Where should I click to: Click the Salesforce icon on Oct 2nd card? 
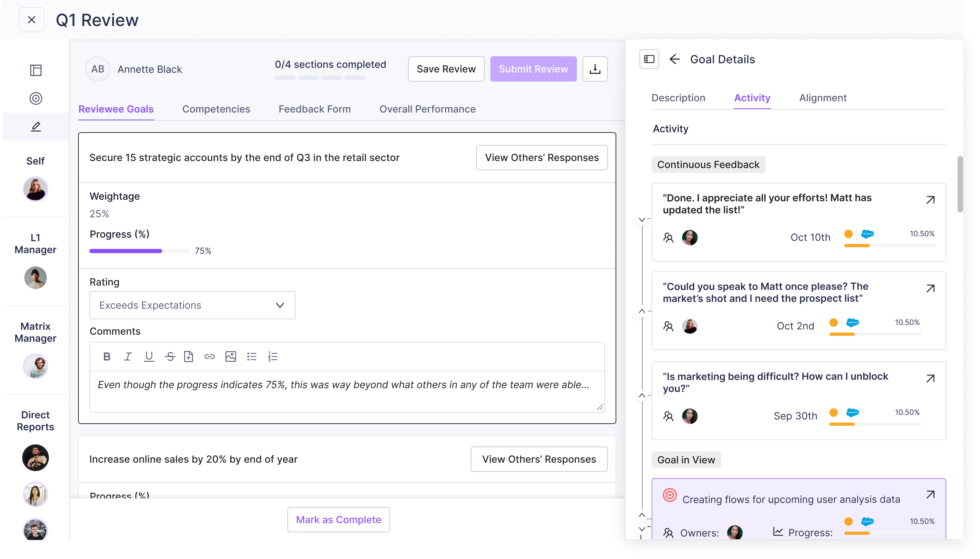853,322
